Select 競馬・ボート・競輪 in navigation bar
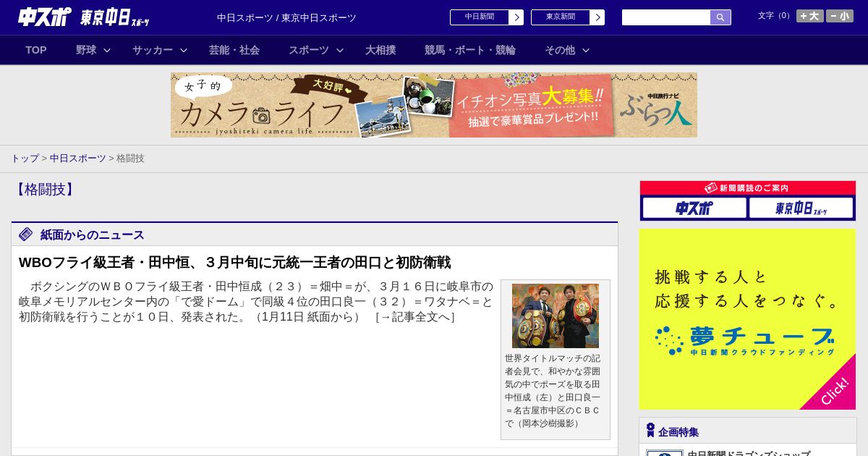The width and height of the screenshot is (868, 456). [470, 50]
